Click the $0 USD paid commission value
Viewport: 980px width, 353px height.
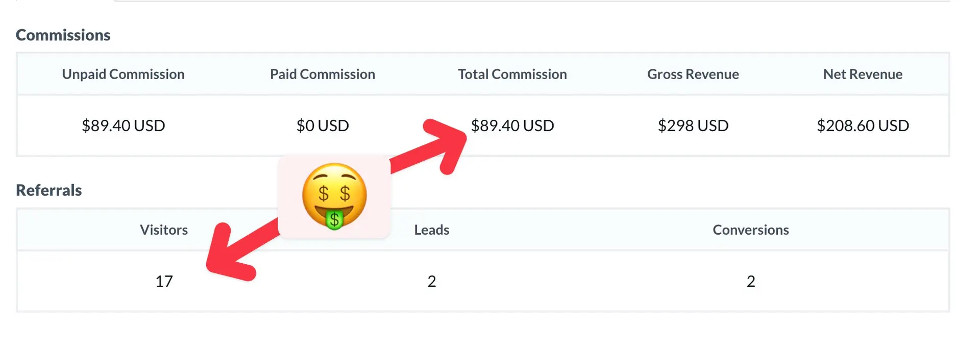(323, 125)
